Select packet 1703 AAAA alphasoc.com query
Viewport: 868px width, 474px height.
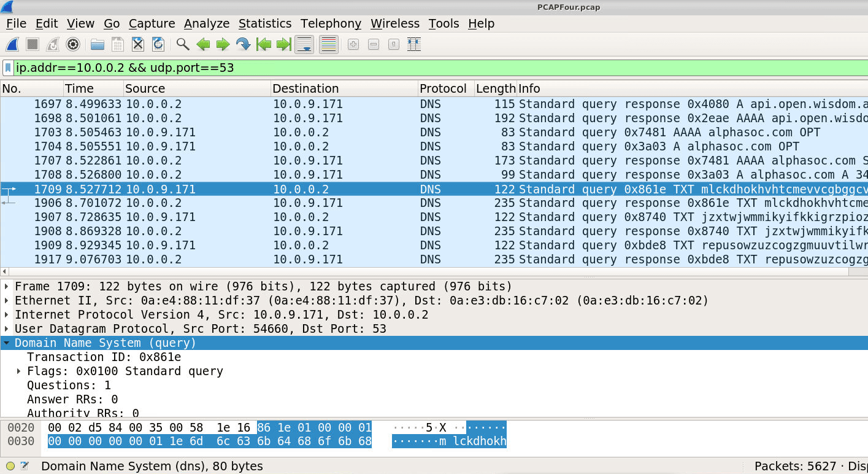(x=434, y=132)
